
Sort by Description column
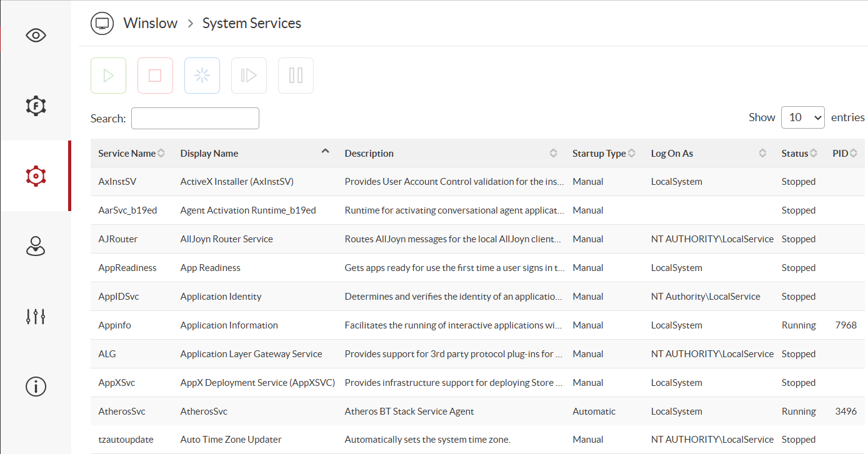tap(451, 153)
